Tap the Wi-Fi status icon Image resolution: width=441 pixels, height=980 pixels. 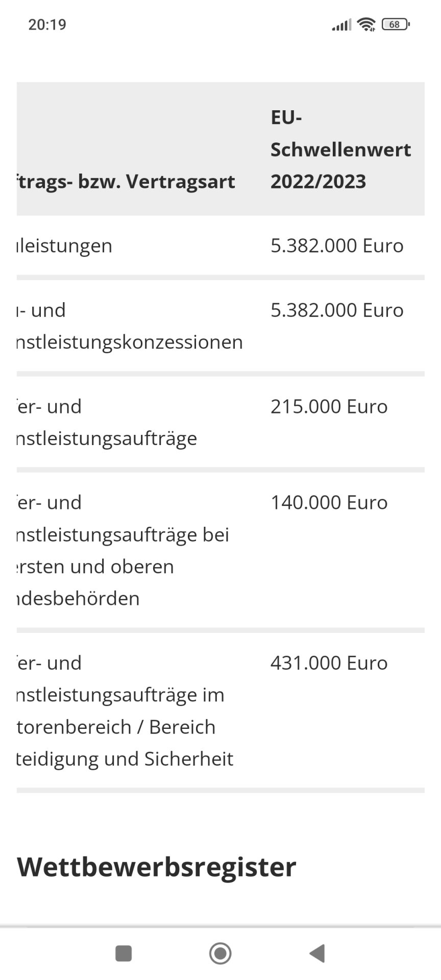pos(366,24)
